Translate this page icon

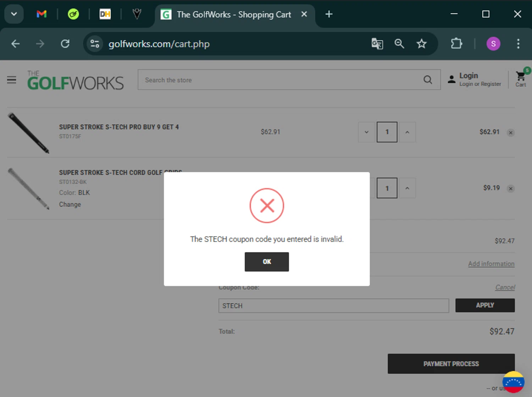tap(377, 44)
